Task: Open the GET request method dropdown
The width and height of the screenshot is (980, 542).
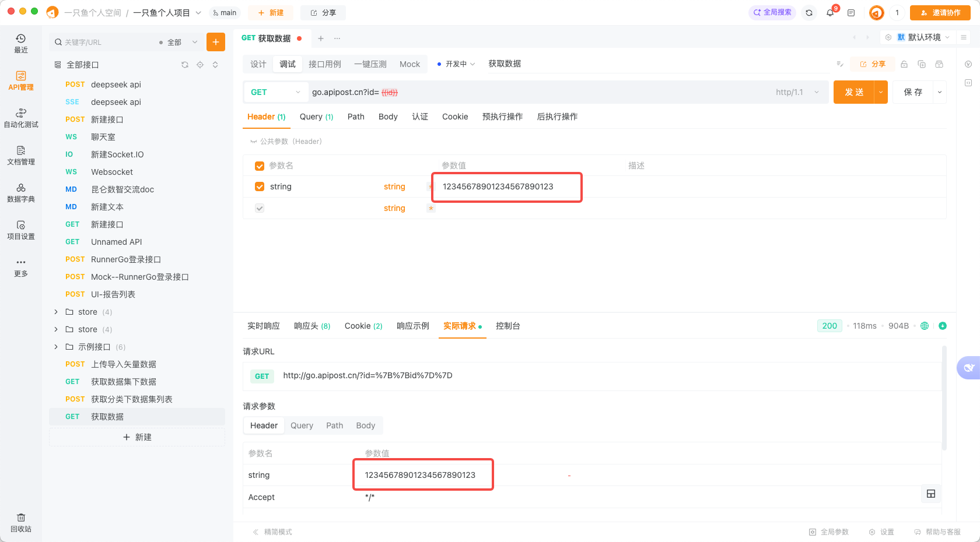Action: pyautogui.click(x=275, y=92)
